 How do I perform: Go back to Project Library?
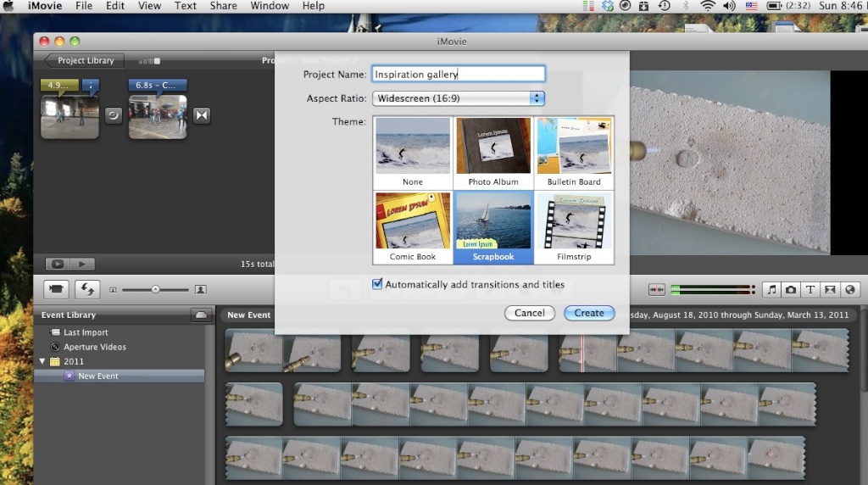click(x=84, y=60)
